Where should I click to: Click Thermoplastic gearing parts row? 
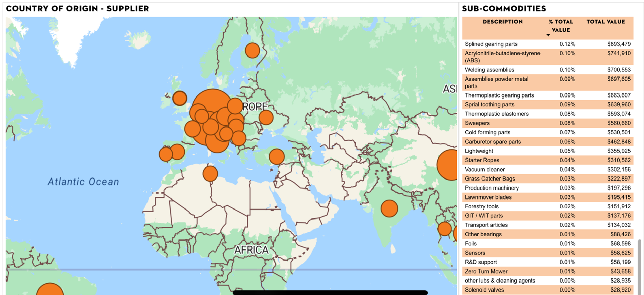pyautogui.click(x=548, y=95)
